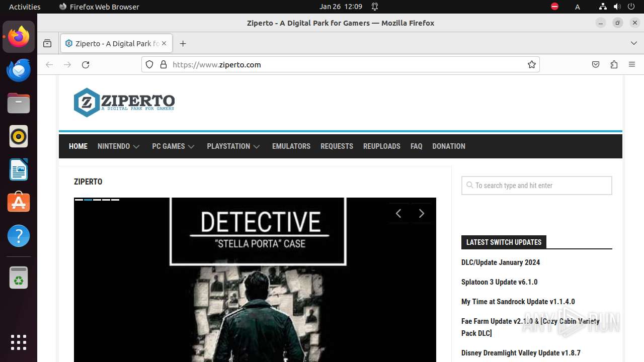This screenshot has height=362, width=644.
Task: Launch LibreOffice Writer from the dock
Action: click(19, 169)
